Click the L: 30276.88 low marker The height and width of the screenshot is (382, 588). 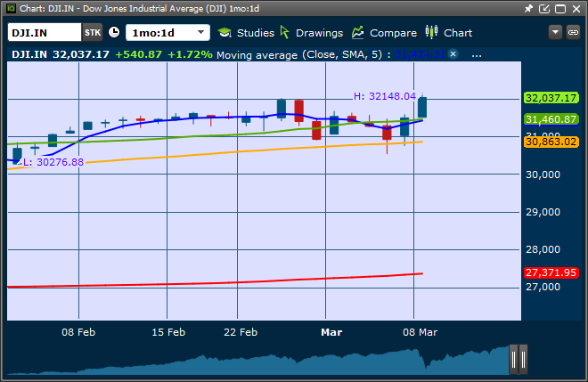pyautogui.click(x=53, y=162)
